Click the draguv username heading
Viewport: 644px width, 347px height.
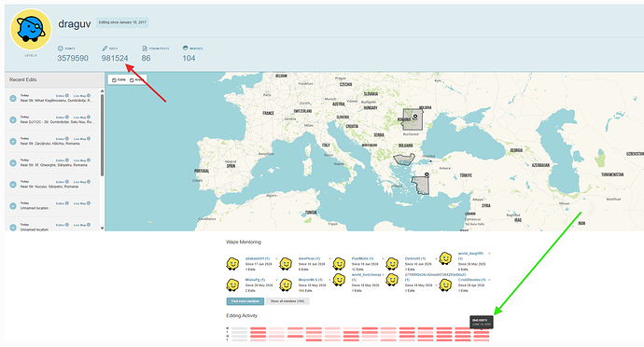(75, 24)
